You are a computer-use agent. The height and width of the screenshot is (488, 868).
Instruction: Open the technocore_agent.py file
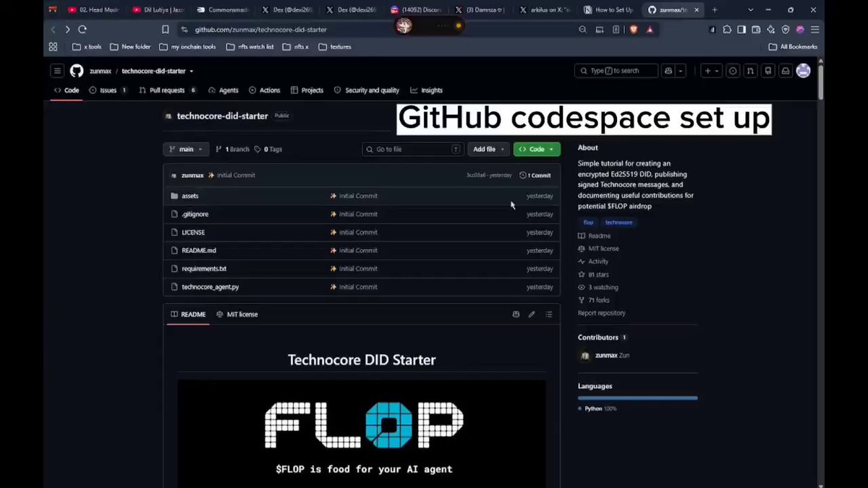[210, 287]
